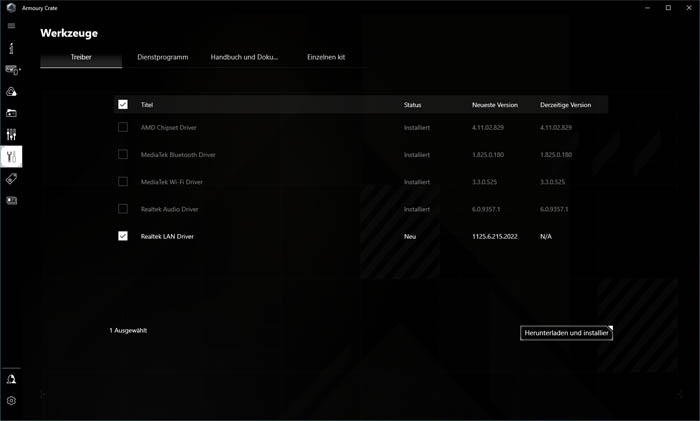This screenshot has height=421, width=700.
Task: Click the Herunterladen und installier button
Action: [x=566, y=333]
